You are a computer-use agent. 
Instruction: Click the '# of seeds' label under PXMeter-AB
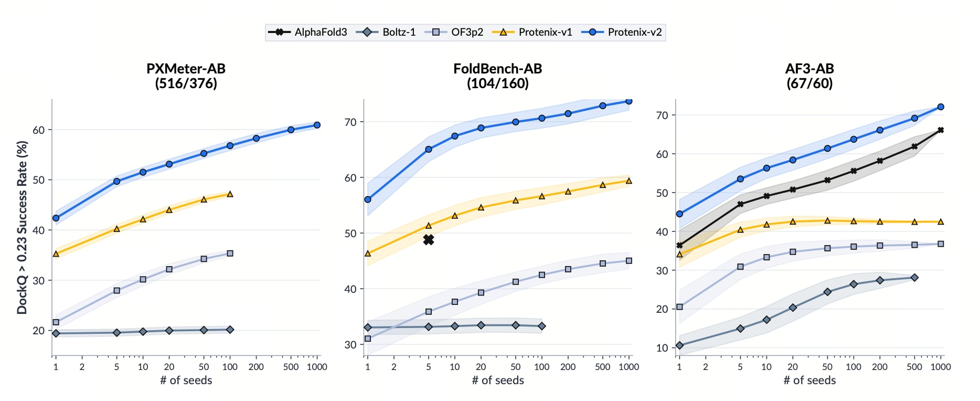click(x=186, y=380)
